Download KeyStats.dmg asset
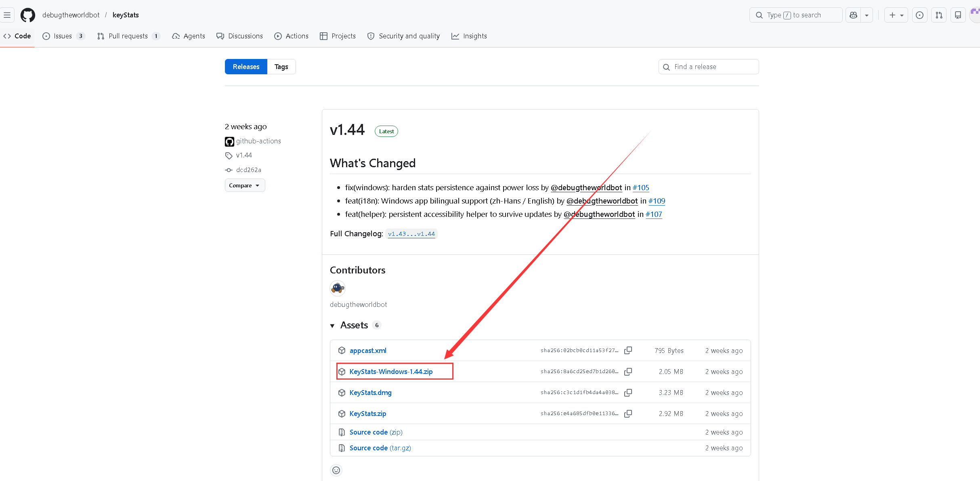The width and height of the screenshot is (980, 481). pos(370,393)
